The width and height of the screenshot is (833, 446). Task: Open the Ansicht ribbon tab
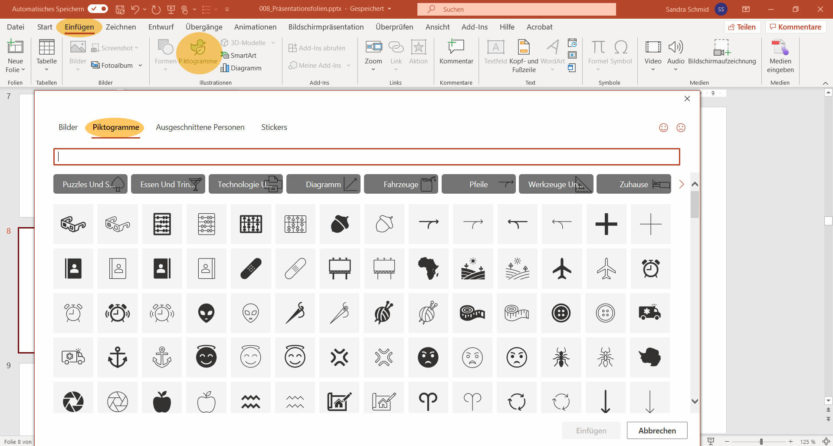pos(437,27)
